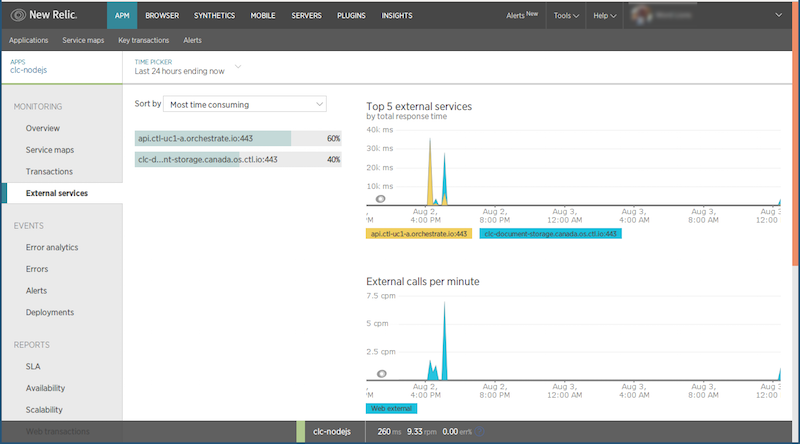Go to the MOBILE tab
The width and height of the screenshot is (800, 444).
click(263, 15)
